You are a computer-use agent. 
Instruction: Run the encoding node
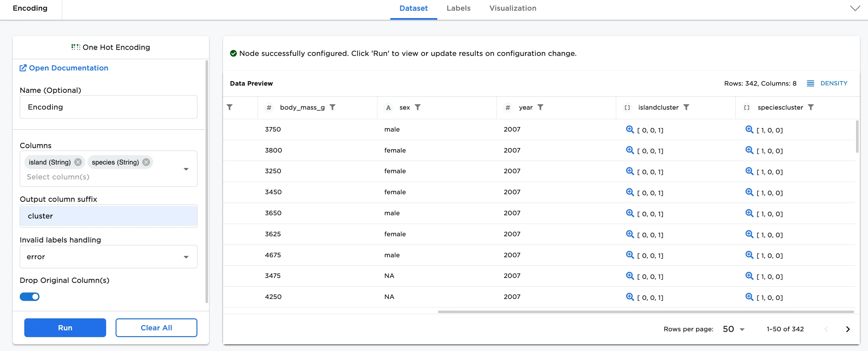65,328
